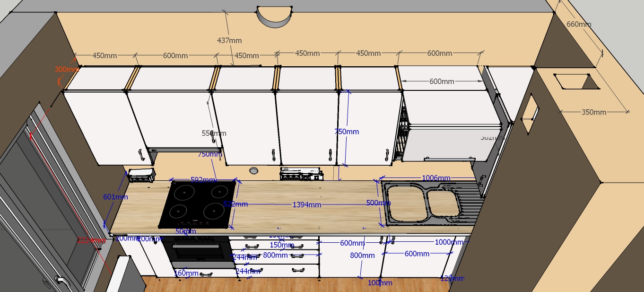The image size is (644, 292).
Task: Select the 601mm countertop depth dimension
Action: 115,197
